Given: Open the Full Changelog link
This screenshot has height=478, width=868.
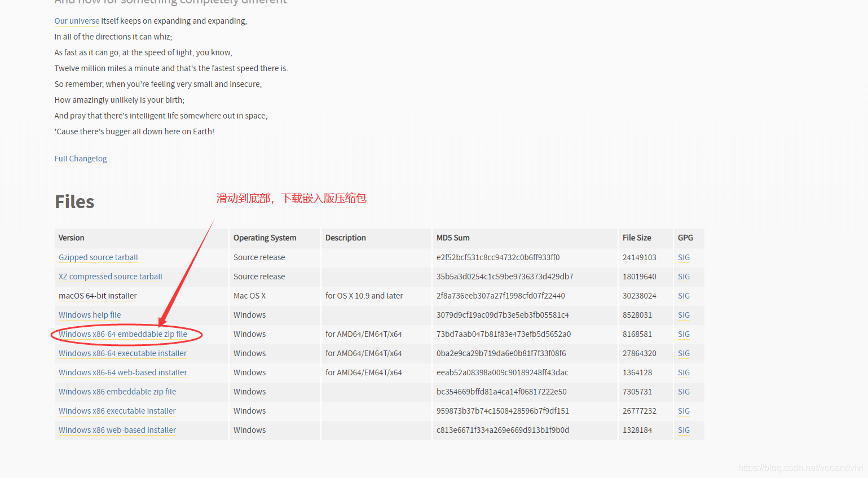Looking at the screenshot, I should click(x=81, y=159).
